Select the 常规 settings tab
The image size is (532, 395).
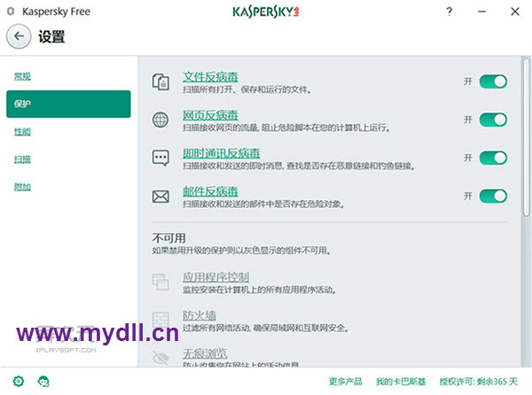pos(22,76)
